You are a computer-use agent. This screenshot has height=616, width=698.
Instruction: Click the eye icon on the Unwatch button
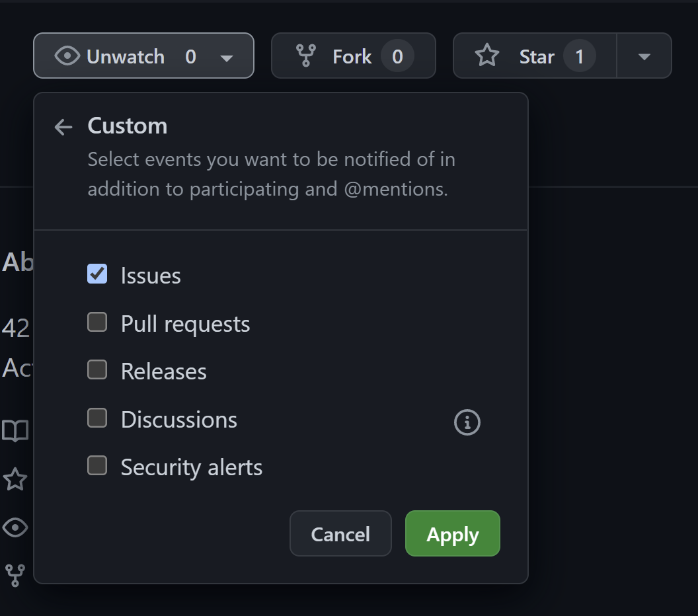click(x=67, y=56)
